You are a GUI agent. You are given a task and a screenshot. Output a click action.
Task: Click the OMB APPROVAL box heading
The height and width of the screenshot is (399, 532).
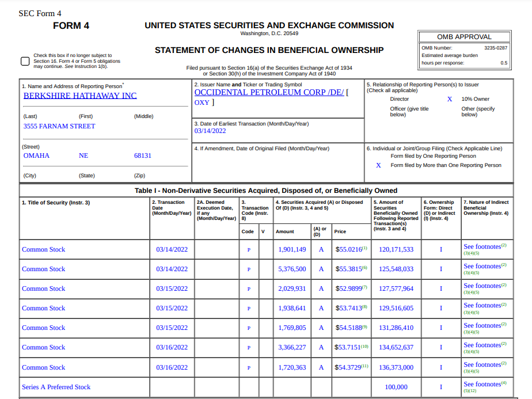[464, 37]
